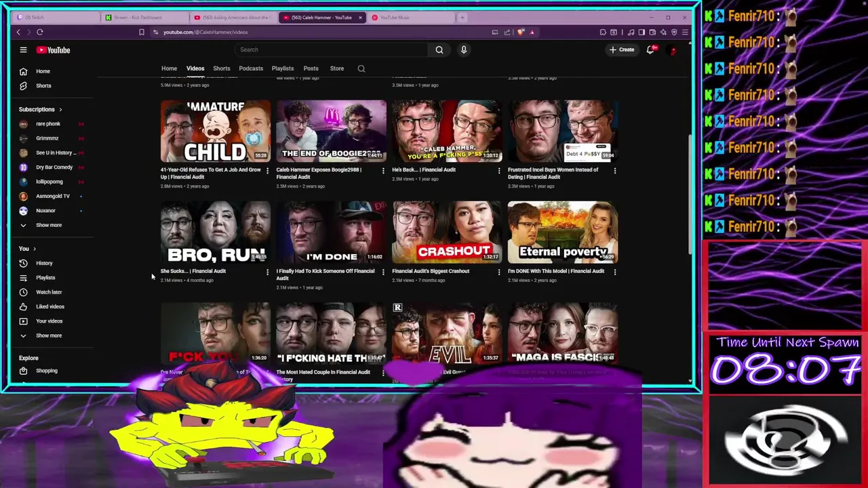Bookmark this page via bookmark icon
The width and height of the screenshot is (868, 488).
pos(141,32)
